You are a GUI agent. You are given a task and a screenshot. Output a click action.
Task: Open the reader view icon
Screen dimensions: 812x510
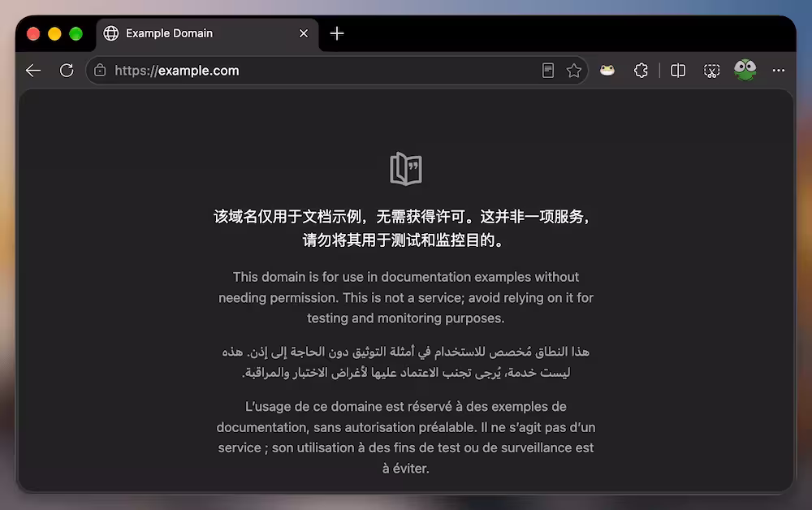[548, 71]
